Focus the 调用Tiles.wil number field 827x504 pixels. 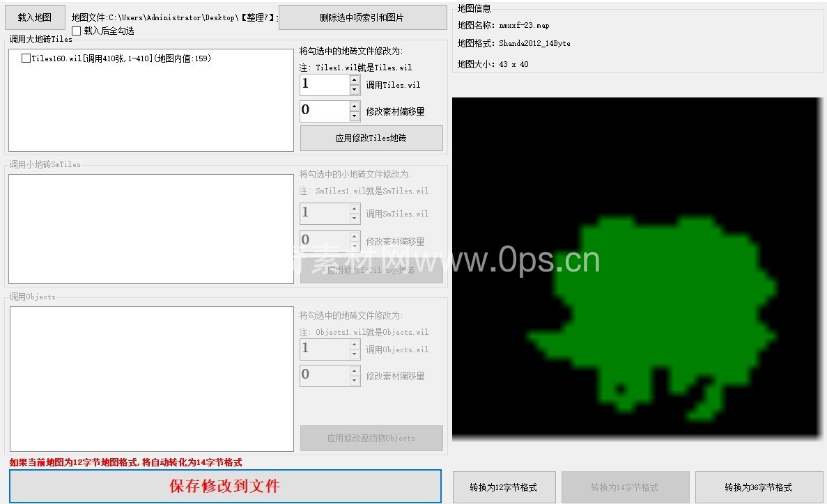(324, 85)
